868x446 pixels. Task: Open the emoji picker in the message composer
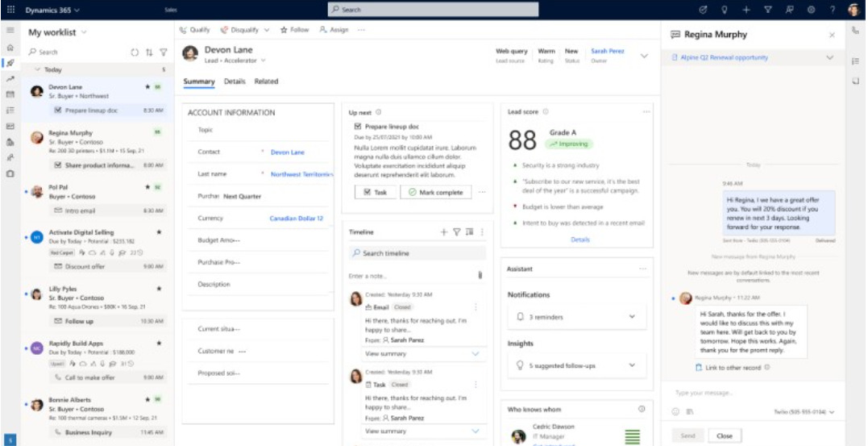(675, 411)
